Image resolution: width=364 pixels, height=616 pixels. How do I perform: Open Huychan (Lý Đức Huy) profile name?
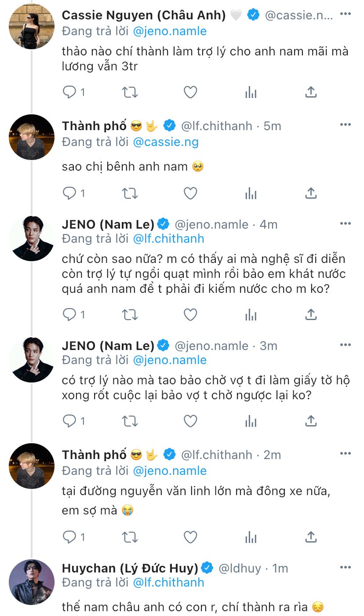(130, 568)
